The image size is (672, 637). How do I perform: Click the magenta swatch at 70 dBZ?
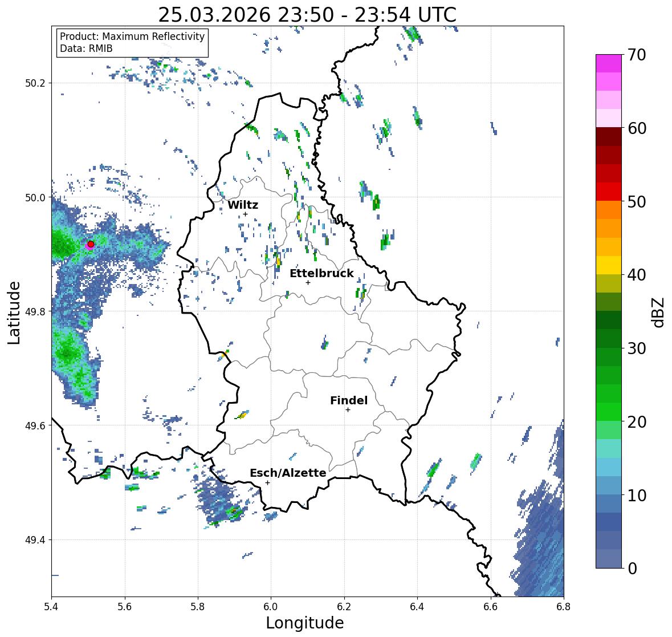tap(609, 63)
